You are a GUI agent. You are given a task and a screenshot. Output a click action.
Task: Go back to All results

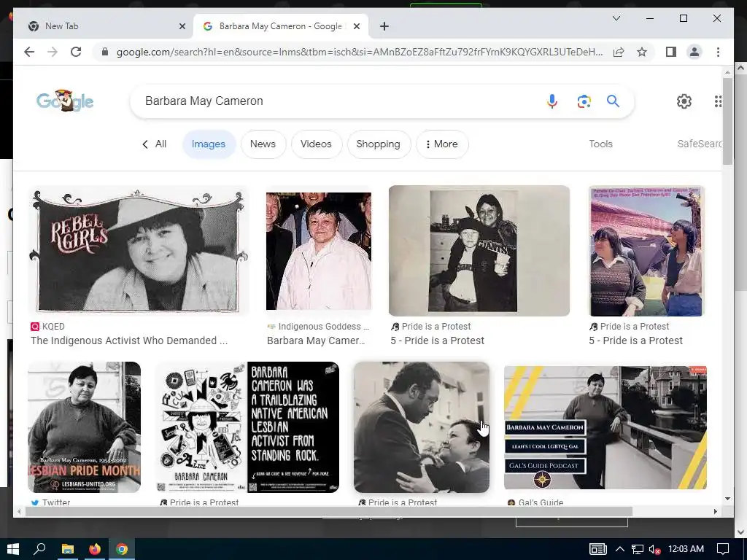[x=155, y=144]
